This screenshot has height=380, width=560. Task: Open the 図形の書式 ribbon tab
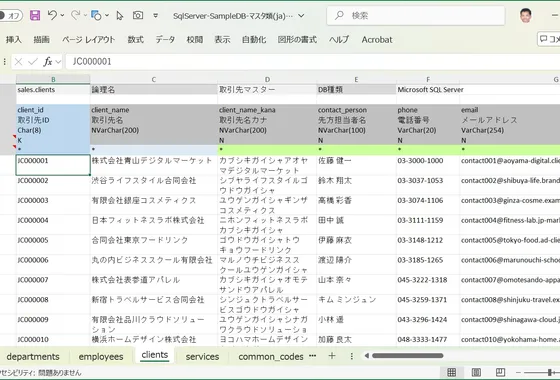tap(297, 40)
